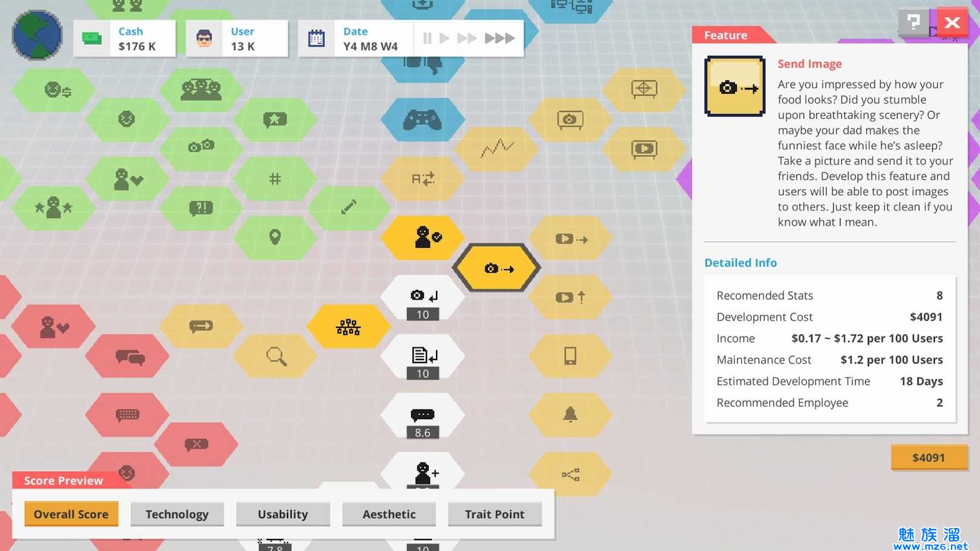Screen dimensions: 980x551
Task: Set game speed to double fast-forward
Action: 466,38
